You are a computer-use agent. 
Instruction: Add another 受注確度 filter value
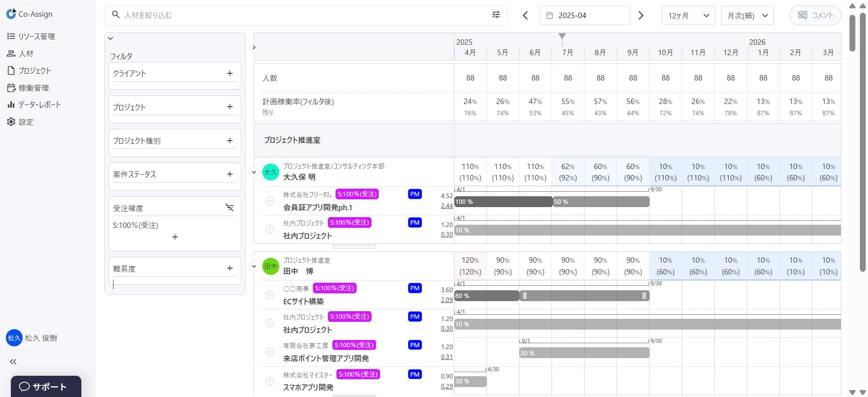175,237
